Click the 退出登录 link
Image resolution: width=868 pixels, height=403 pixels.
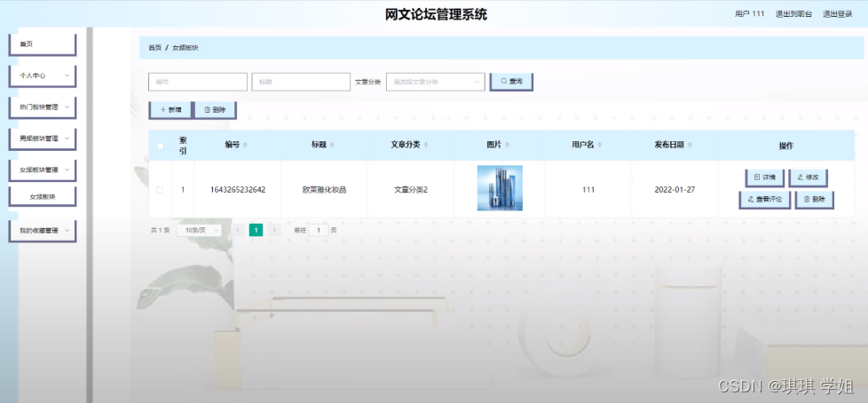838,14
